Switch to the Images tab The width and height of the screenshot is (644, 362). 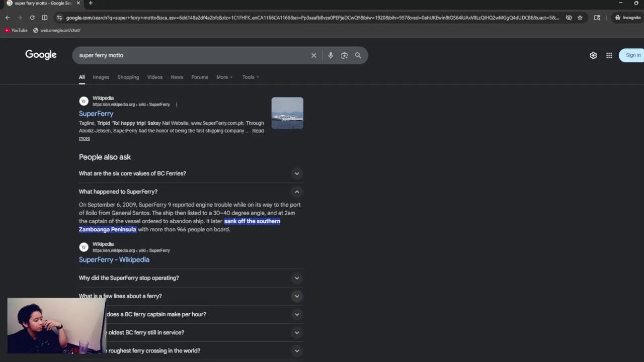[x=101, y=77]
